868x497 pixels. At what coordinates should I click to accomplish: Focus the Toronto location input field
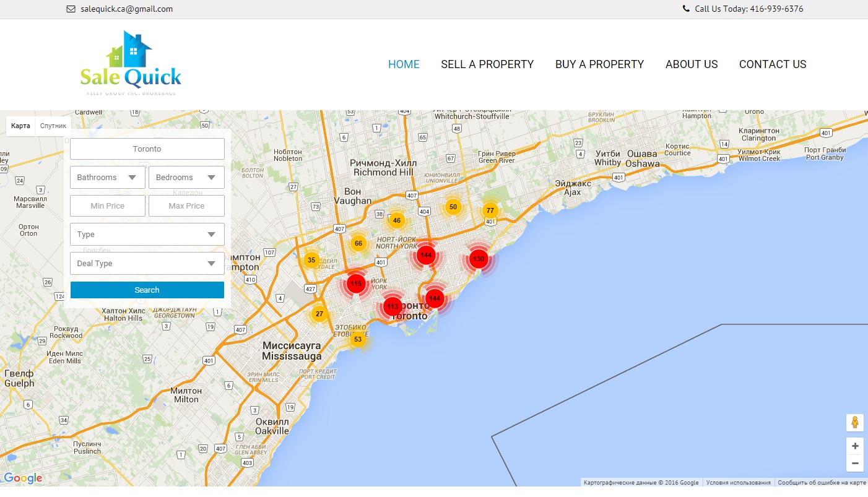tap(147, 149)
